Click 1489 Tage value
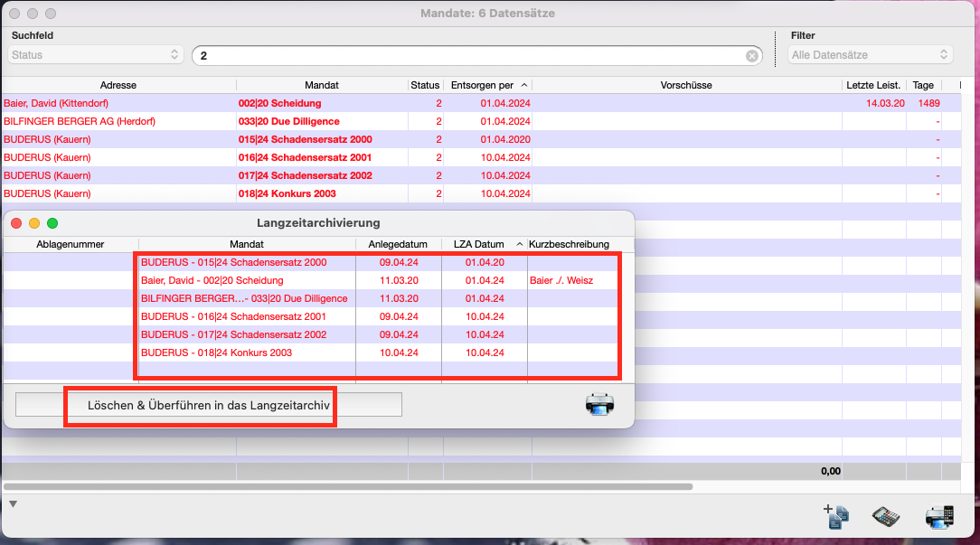The width and height of the screenshot is (980, 545). click(928, 103)
